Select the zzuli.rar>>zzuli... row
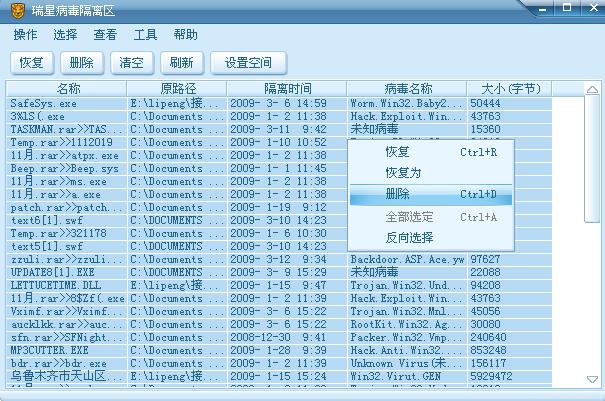 (279, 259)
